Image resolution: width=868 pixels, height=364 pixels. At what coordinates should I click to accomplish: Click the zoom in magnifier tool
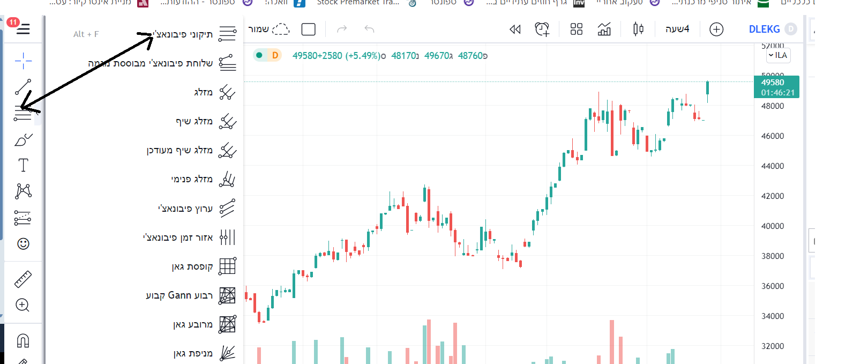click(23, 305)
